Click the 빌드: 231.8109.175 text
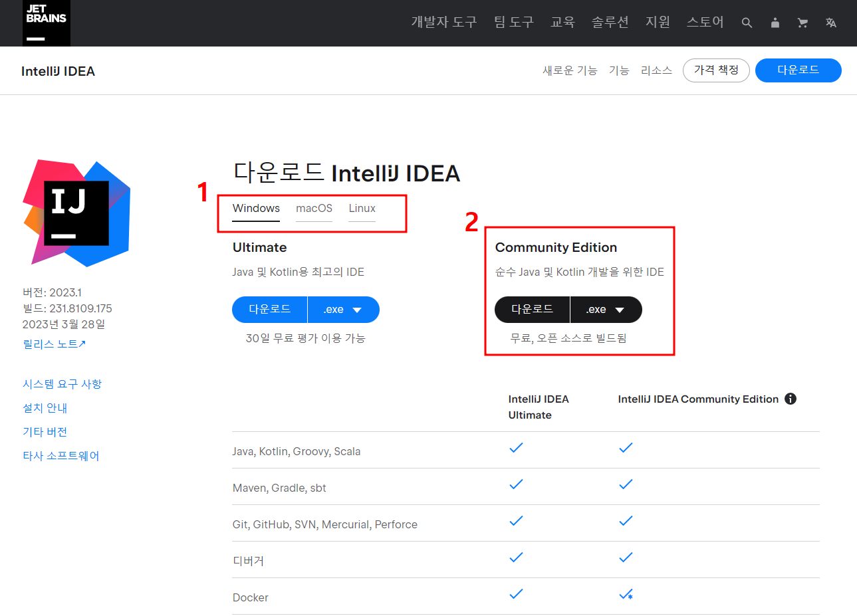857x616 pixels. 67,308
